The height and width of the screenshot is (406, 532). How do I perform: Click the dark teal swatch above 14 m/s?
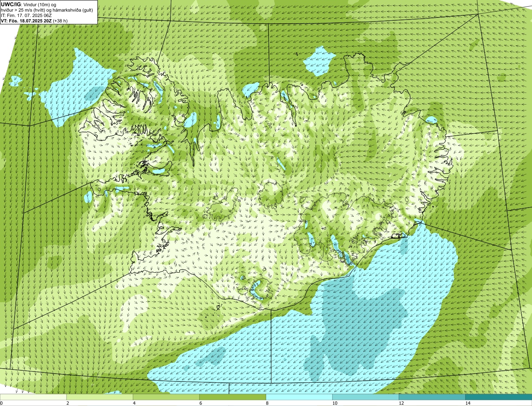pos(499,397)
